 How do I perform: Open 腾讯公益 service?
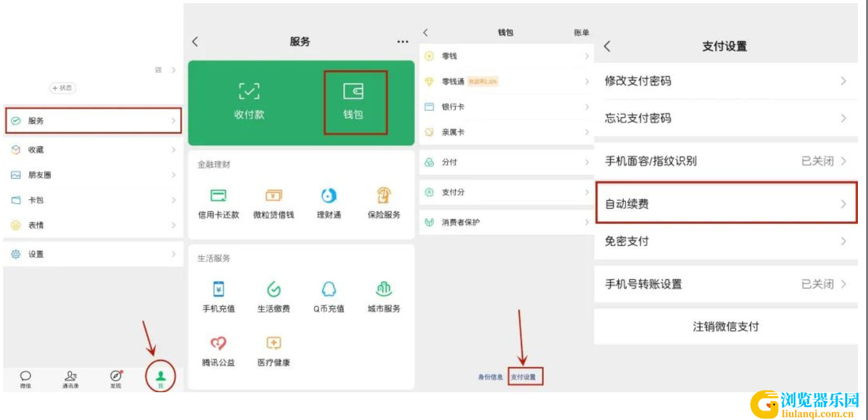coord(219,351)
